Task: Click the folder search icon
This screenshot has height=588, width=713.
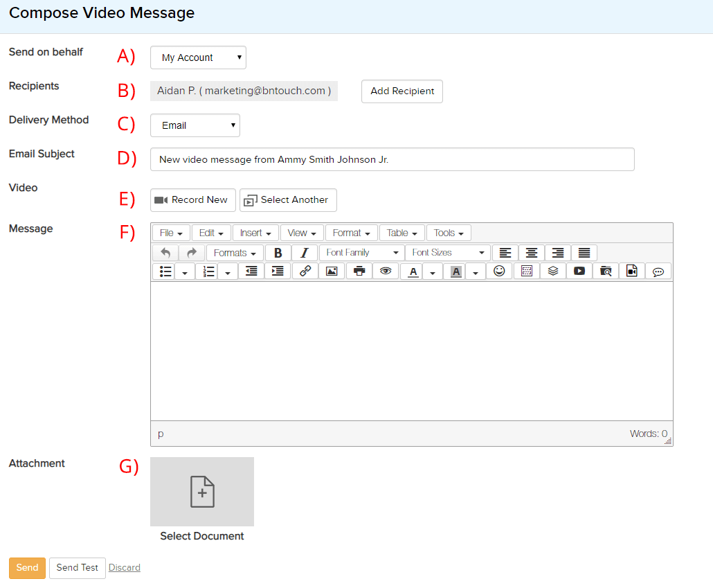Action: tap(606, 271)
